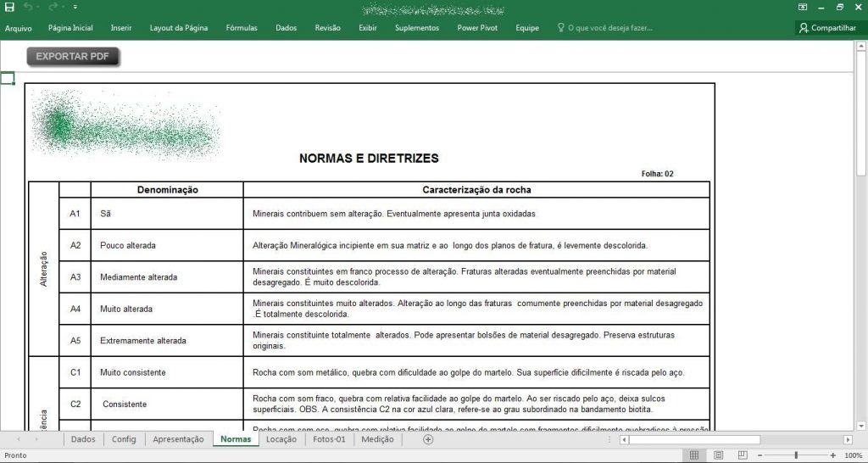Click vertical scrollbar down arrow

tap(861, 426)
